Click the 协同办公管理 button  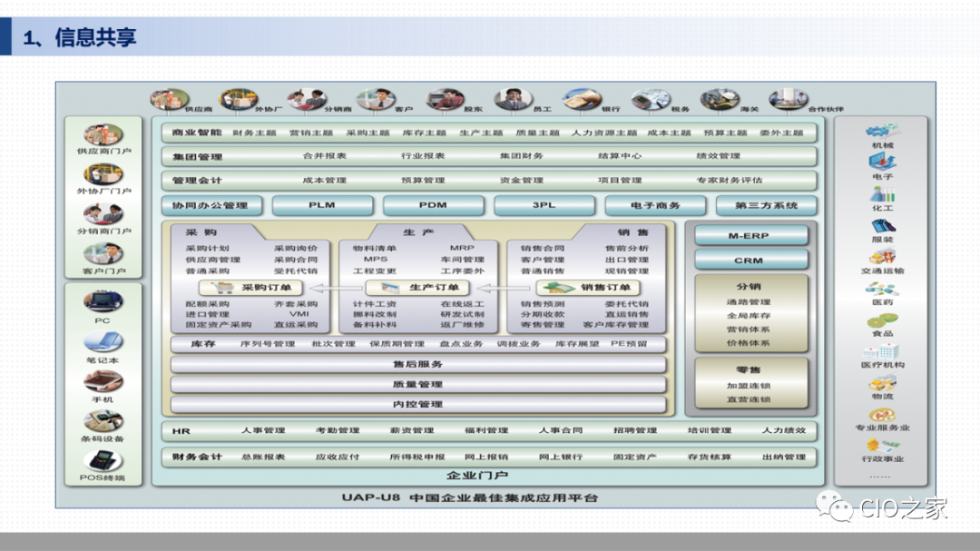click(x=211, y=205)
